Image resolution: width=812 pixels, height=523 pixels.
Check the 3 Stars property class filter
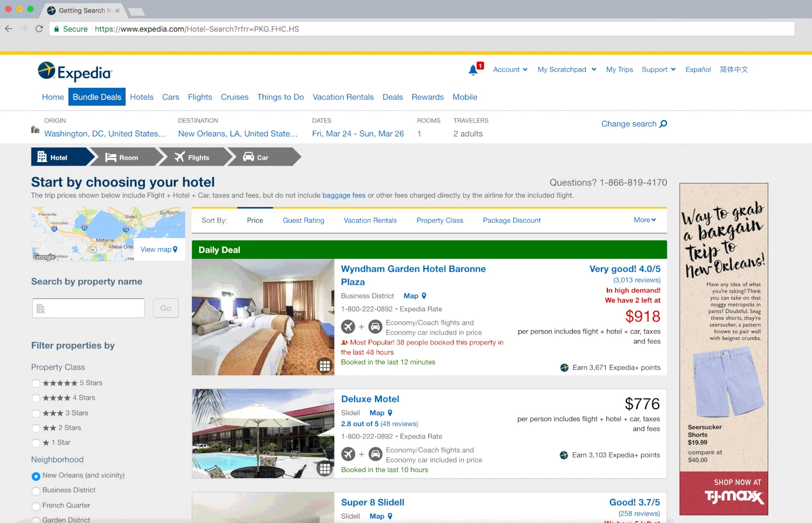36,413
